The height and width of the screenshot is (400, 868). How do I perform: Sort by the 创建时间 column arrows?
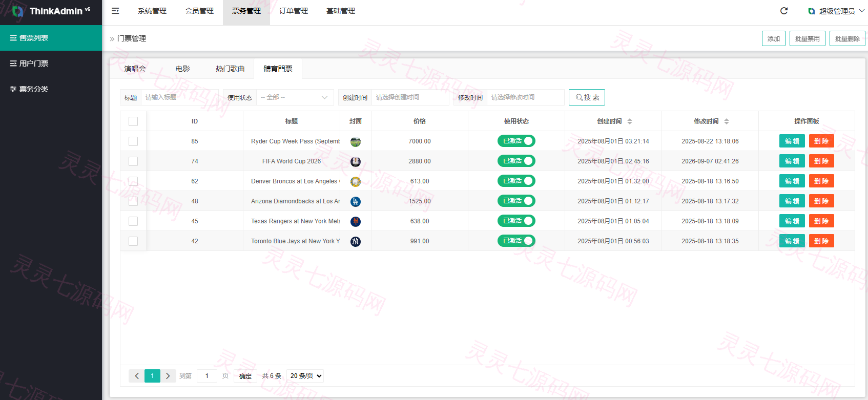point(630,121)
